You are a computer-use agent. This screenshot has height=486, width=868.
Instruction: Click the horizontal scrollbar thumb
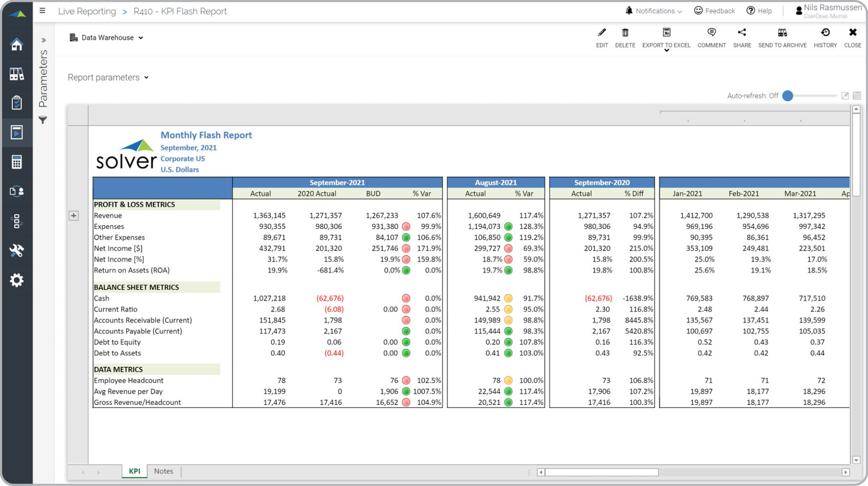pyautogui.click(x=601, y=472)
